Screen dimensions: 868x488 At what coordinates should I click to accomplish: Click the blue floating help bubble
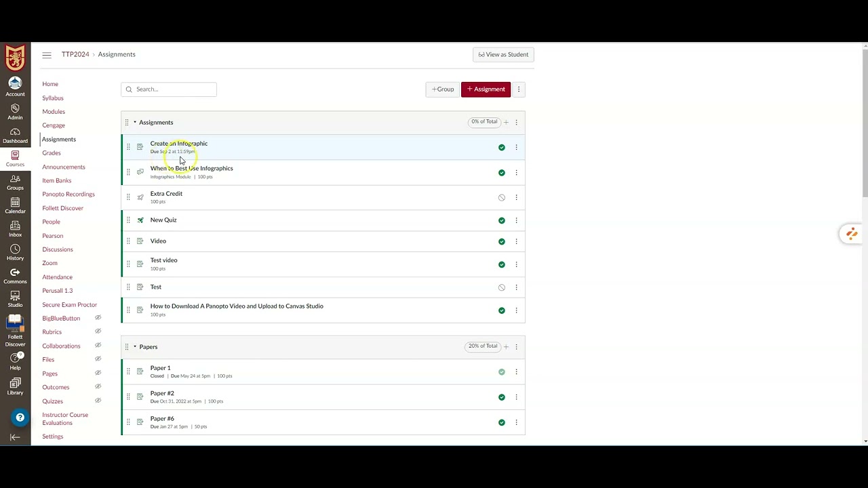(x=20, y=418)
